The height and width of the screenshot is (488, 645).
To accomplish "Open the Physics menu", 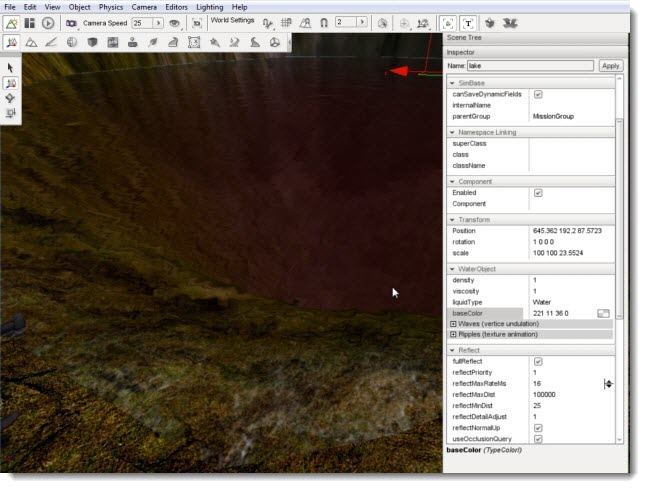I will (111, 7).
